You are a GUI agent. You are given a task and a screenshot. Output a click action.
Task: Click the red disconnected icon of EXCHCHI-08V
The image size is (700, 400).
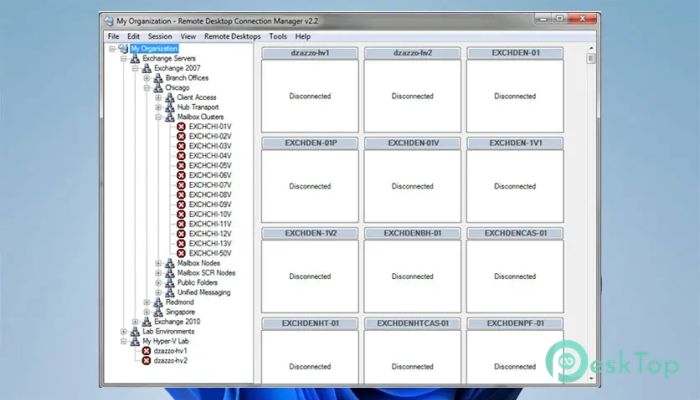pos(181,195)
